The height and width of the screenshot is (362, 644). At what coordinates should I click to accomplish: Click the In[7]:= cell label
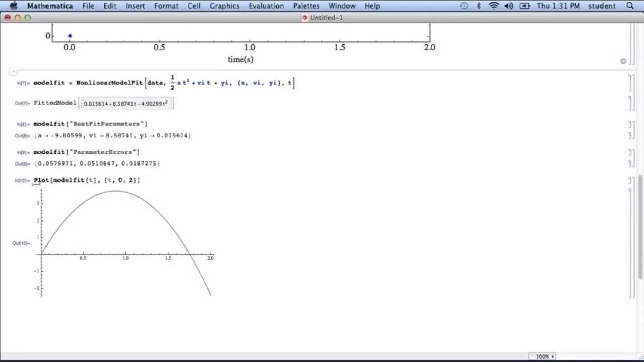[23, 83]
